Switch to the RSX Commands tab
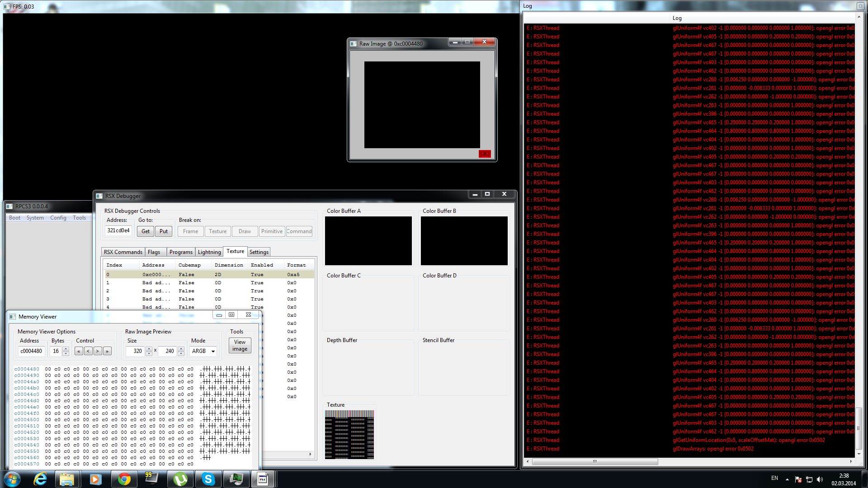Image resolution: width=868 pixels, height=488 pixels. (123, 252)
